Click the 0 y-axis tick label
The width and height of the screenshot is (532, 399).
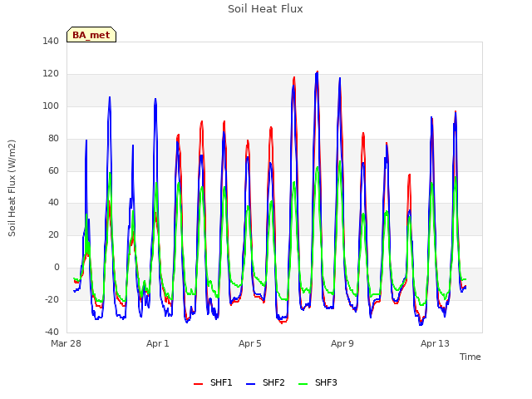click(57, 268)
